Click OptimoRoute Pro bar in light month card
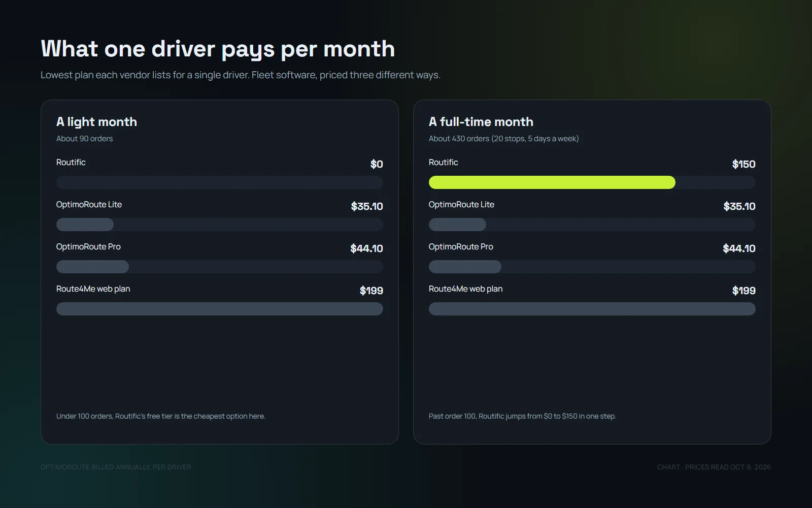This screenshot has height=508, width=812. tap(92, 267)
